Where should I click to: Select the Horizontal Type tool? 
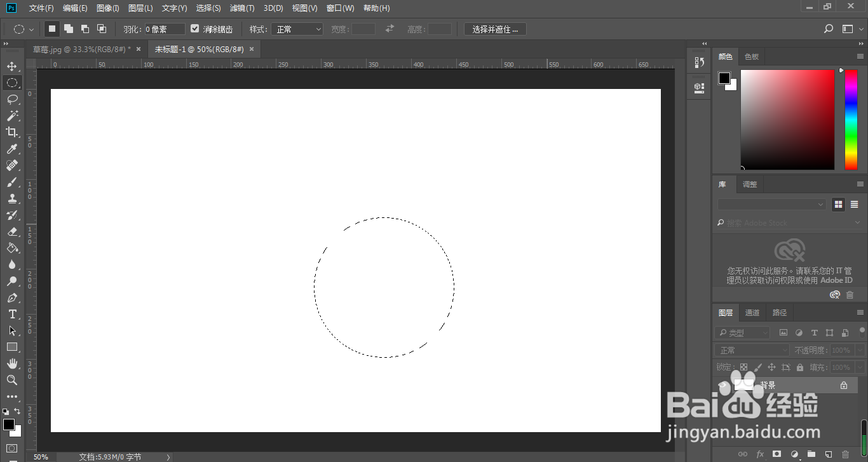[x=12, y=314]
